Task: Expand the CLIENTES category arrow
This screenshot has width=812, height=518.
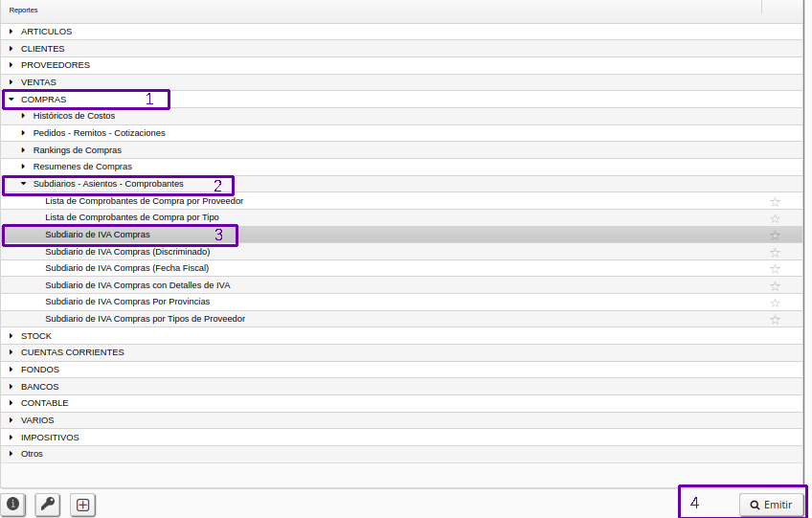Action: tap(11, 49)
